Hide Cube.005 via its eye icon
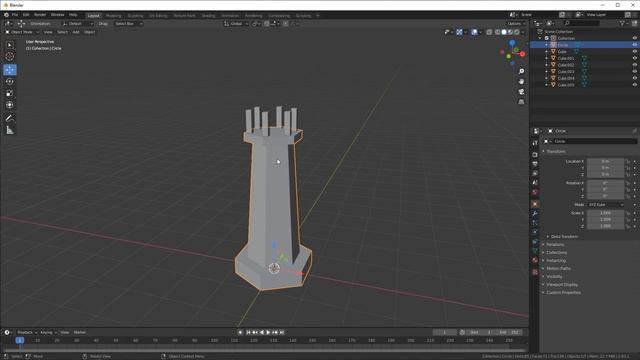 coord(635,85)
